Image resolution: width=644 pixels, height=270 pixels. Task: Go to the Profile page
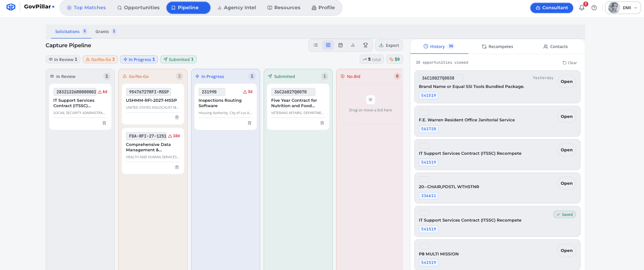click(323, 8)
